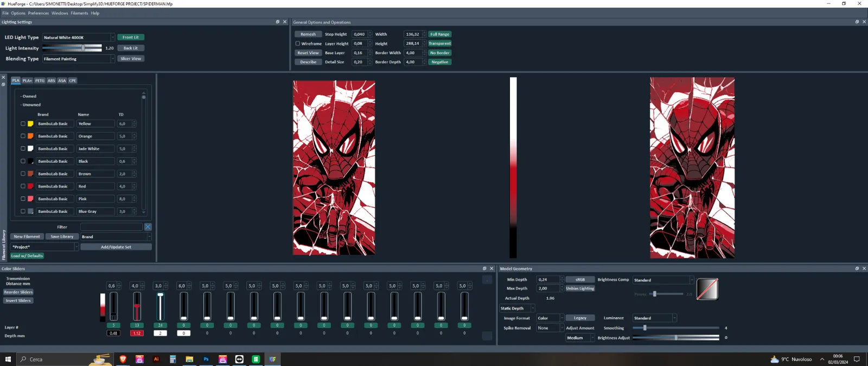
Task: Check the Orange filament checkbox
Action: pos(23,136)
